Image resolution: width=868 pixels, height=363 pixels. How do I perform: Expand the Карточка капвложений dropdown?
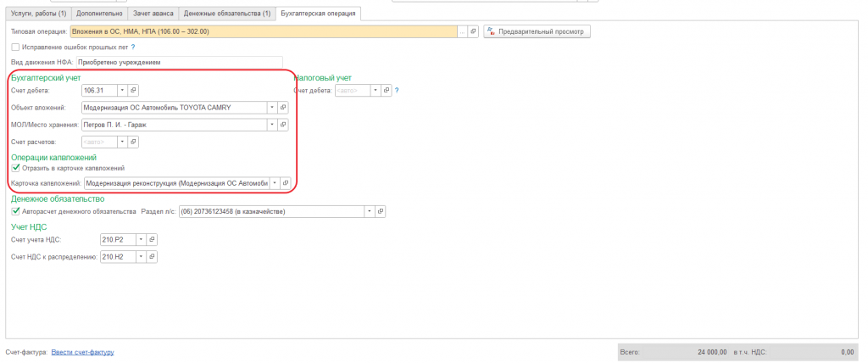(x=274, y=182)
